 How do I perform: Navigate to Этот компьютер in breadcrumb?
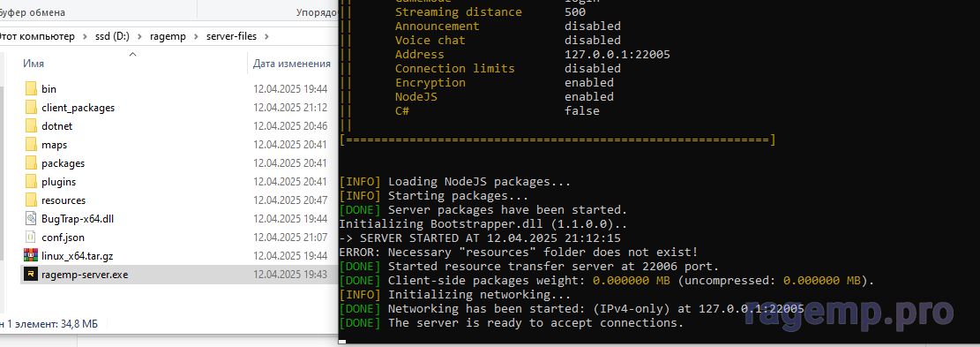coord(37,36)
